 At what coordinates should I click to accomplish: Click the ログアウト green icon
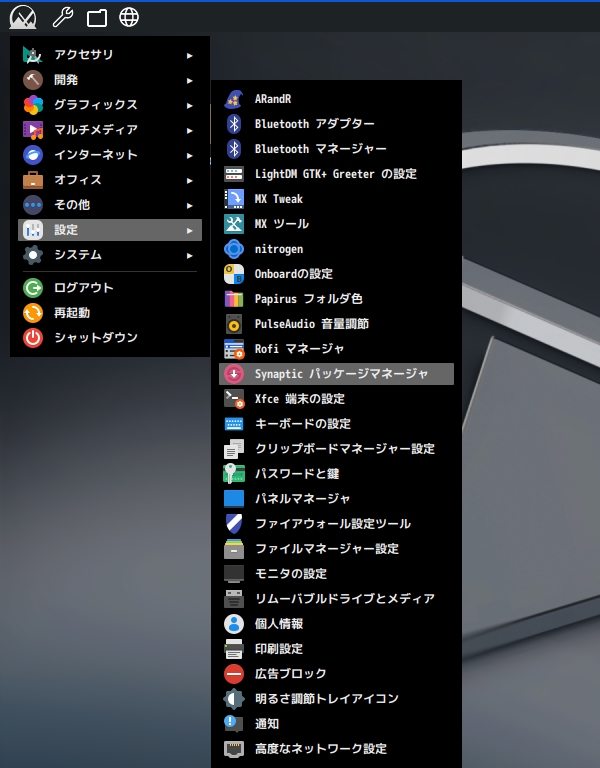coord(33,288)
